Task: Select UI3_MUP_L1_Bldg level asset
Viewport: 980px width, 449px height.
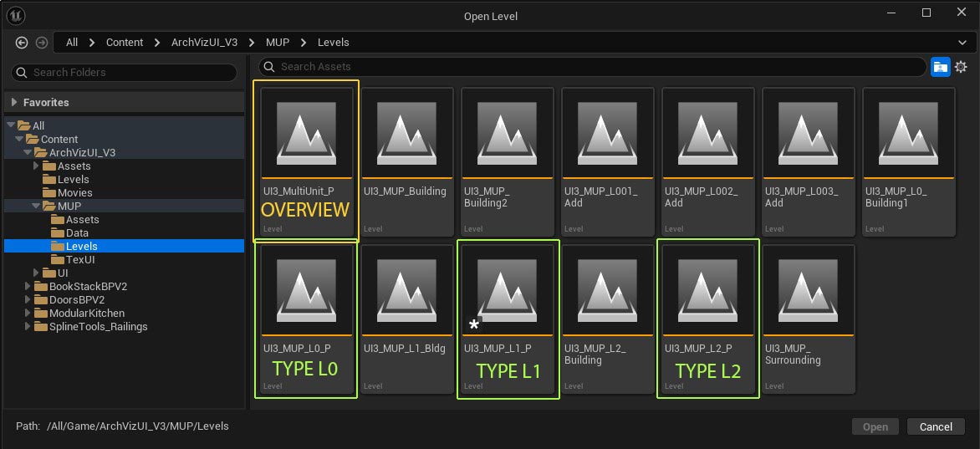Action: tap(407, 319)
